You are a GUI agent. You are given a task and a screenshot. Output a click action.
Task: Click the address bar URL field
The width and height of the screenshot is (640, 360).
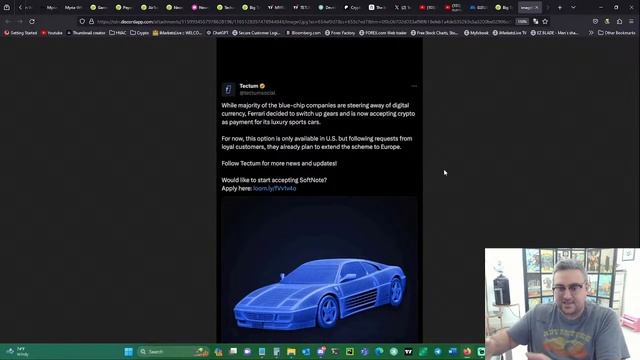[304, 21]
